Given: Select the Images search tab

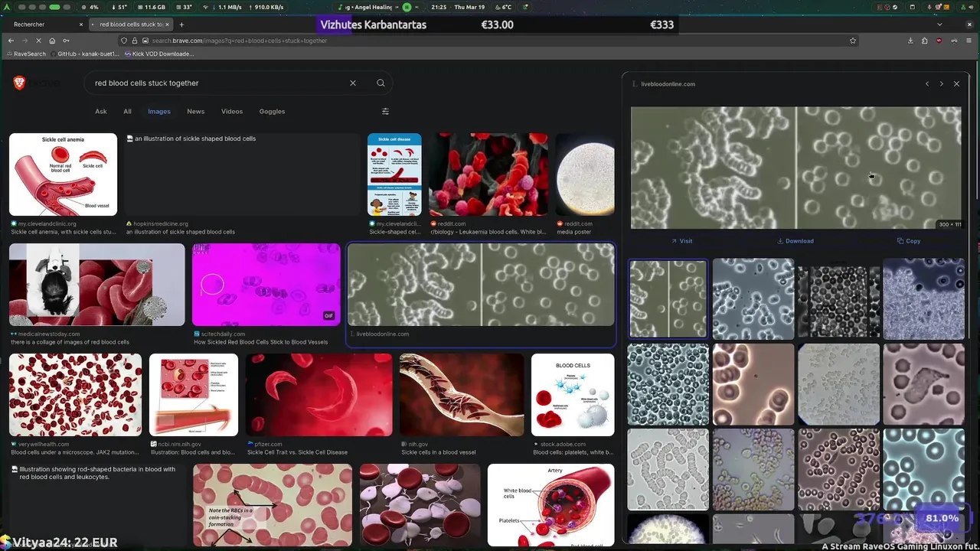Looking at the screenshot, I should [159, 112].
